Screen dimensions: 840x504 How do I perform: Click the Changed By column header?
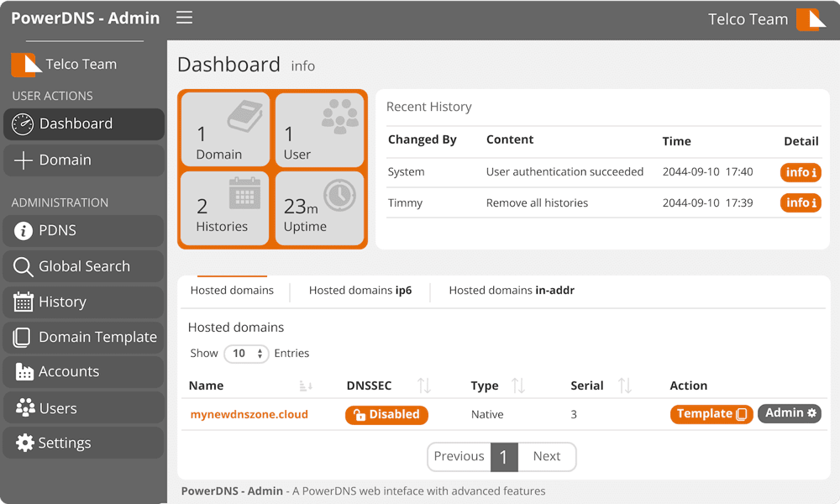(x=423, y=139)
